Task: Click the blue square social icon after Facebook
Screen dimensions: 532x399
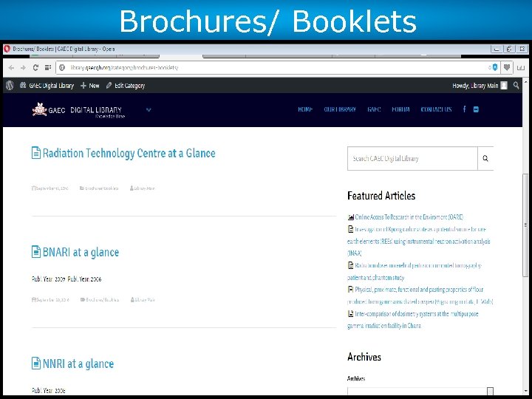Action: tap(476, 109)
